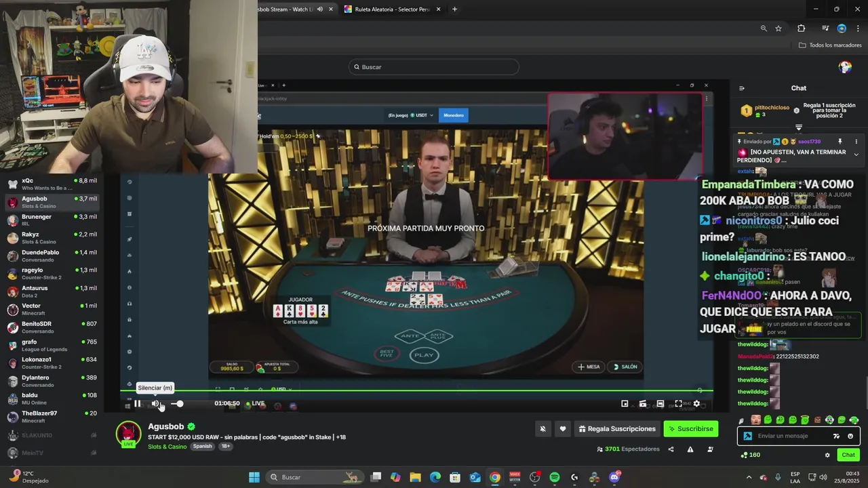Screen dimensions: 868x488
Task: Open the player settings gear
Action: [x=696, y=404]
